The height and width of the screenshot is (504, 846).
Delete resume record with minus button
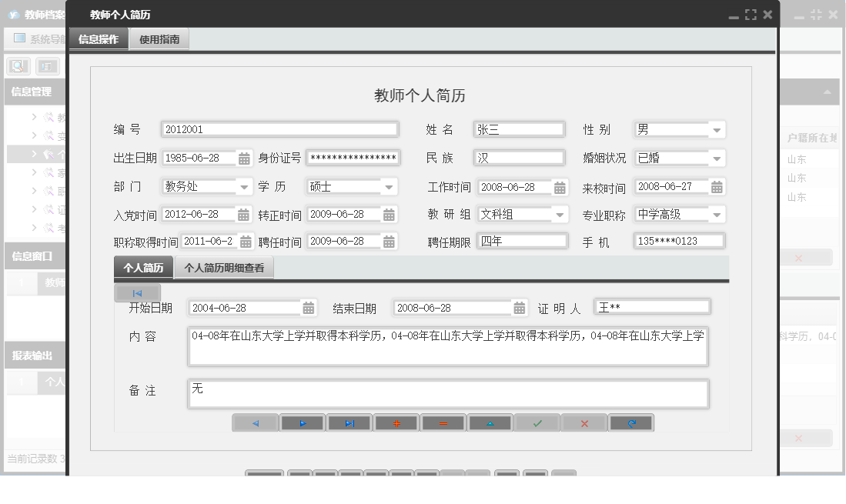tap(443, 423)
